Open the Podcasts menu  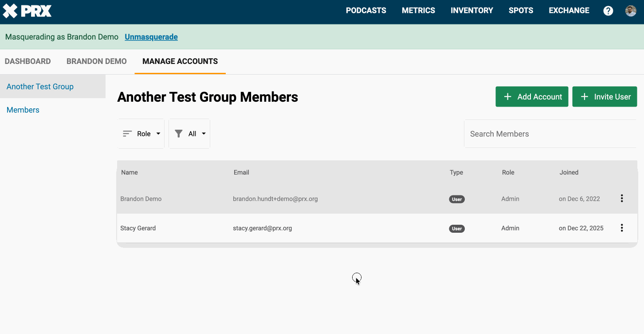tap(366, 11)
